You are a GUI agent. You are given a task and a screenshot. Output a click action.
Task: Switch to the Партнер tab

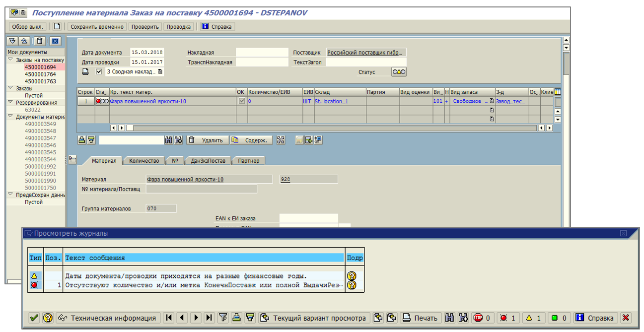tap(248, 160)
